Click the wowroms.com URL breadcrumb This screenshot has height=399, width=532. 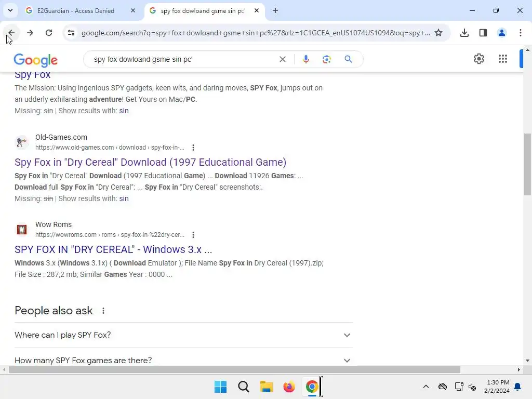tap(110, 235)
